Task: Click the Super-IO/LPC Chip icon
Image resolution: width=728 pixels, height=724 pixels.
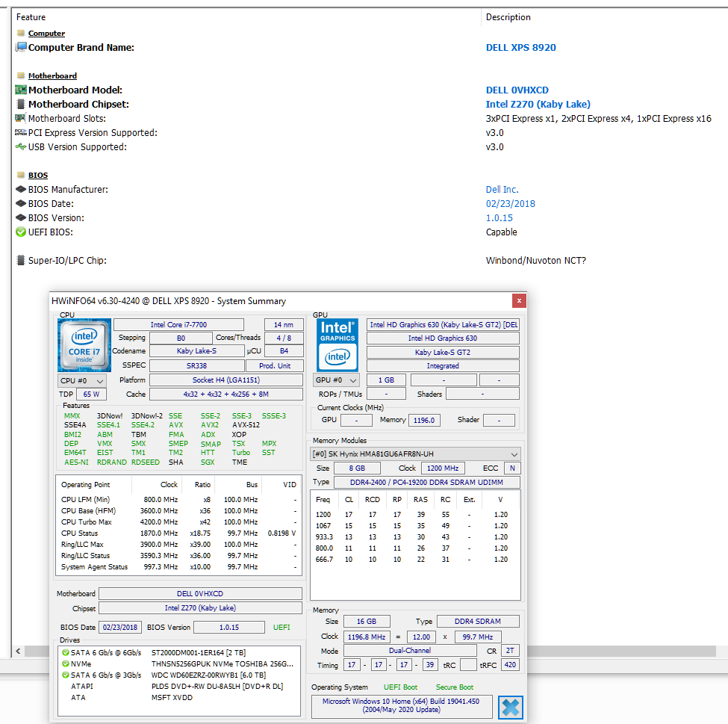Action: [21, 260]
